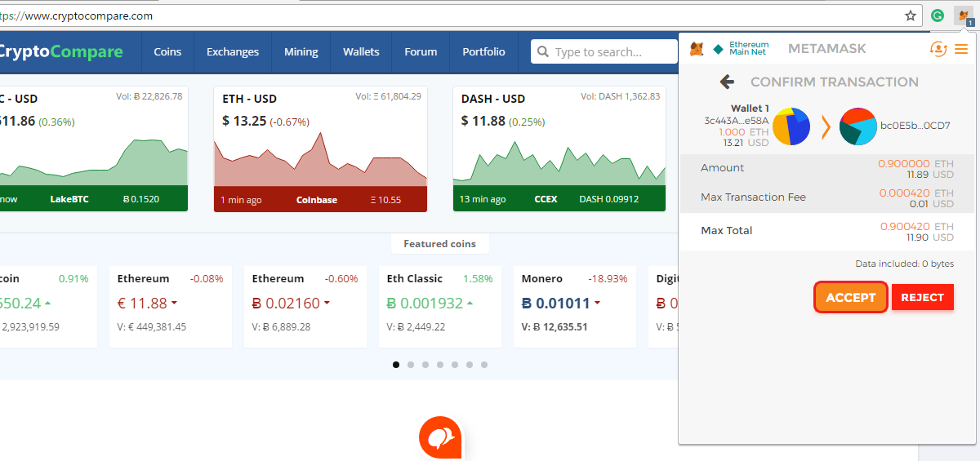Expand the € 11.88 price arrow
The height and width of the screenshot is (461, 980).
click(175, 304)
